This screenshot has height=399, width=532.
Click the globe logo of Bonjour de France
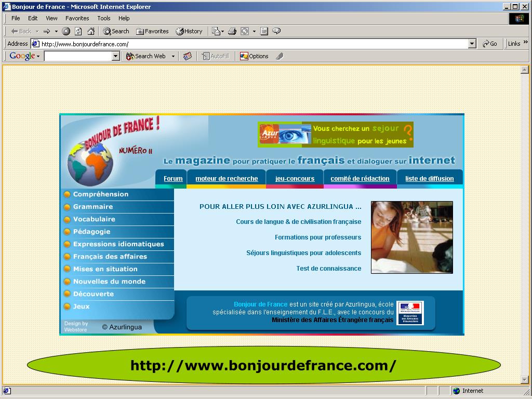point(90,164)
